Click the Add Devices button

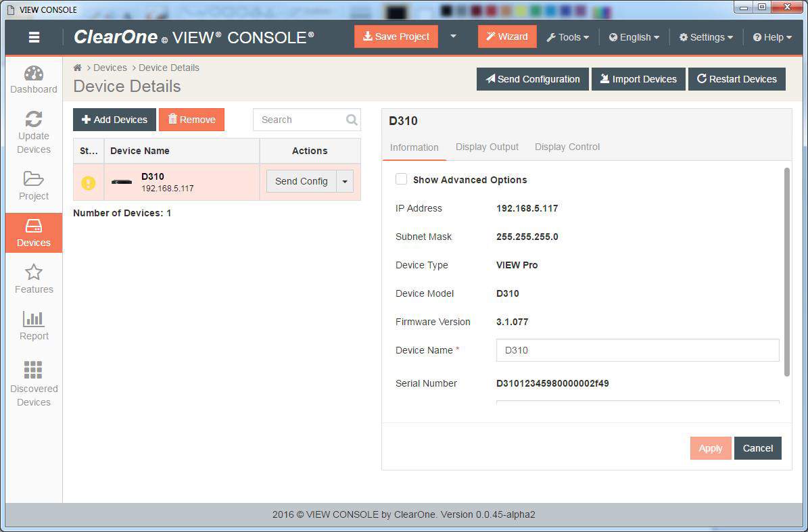[114, 120]
